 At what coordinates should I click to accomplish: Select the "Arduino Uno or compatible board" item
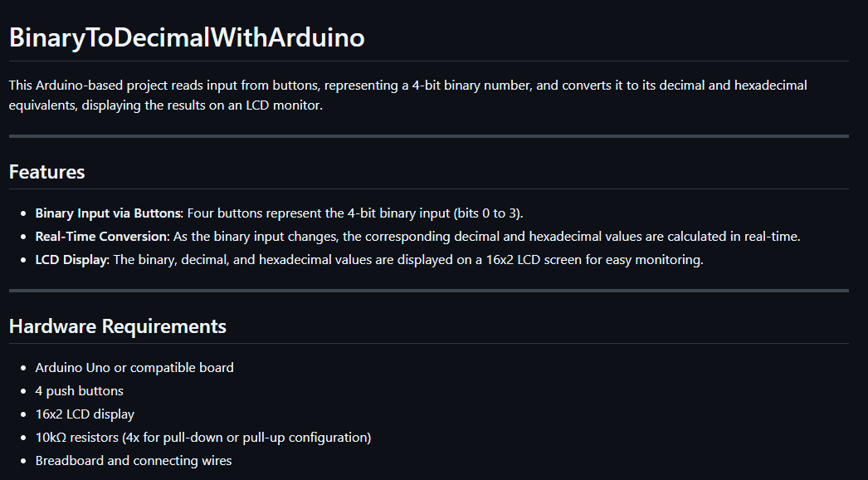pos(134,367)
